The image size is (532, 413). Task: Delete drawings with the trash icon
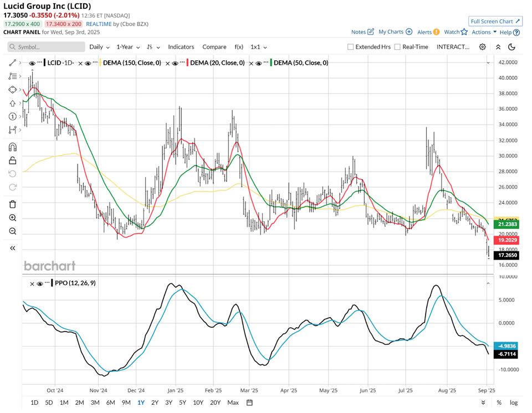pos(13,204)
